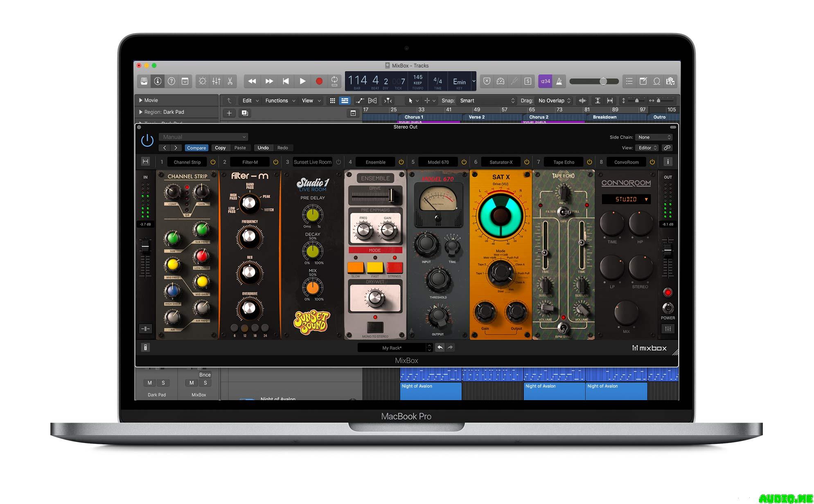Screen dimensions: 814x504
Task: Toggle waveform zoom button
Action: 582,101
